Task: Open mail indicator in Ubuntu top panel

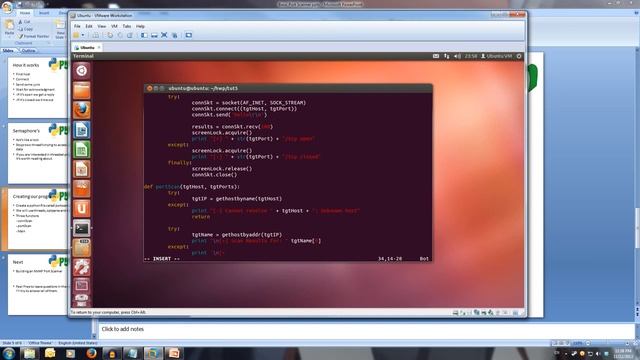Action: [x=436, y=56]
